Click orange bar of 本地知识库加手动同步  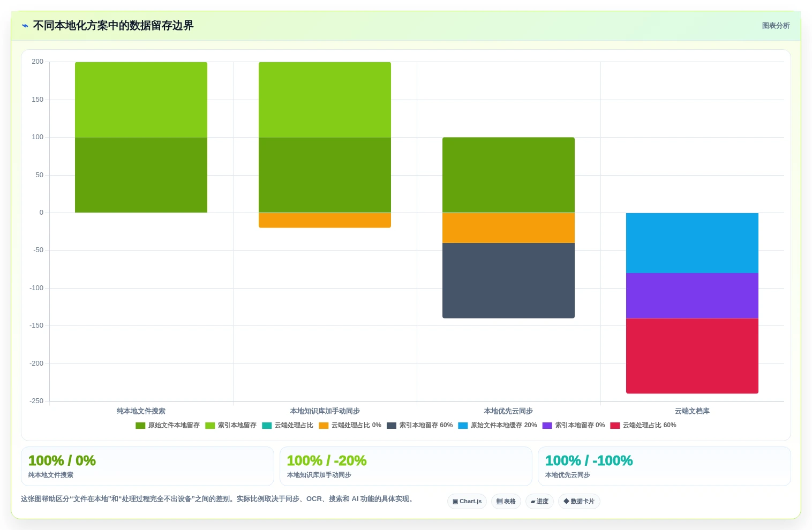click(x=325, y=221)
